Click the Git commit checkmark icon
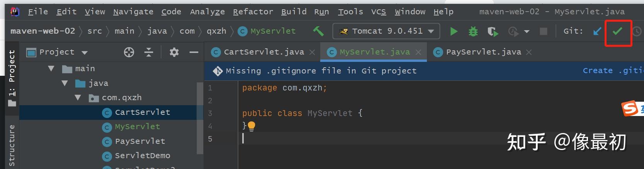Image resolution: width=644 pixels, height=169 pixels. pyautogui.click(x=617, y=31)
